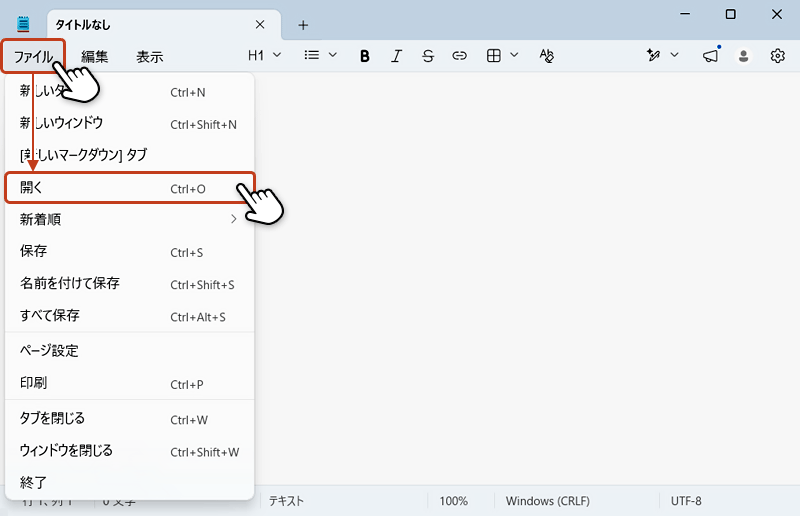
Task: Expand the AI rewrite dropdown arrow
Action: point(674,55)
